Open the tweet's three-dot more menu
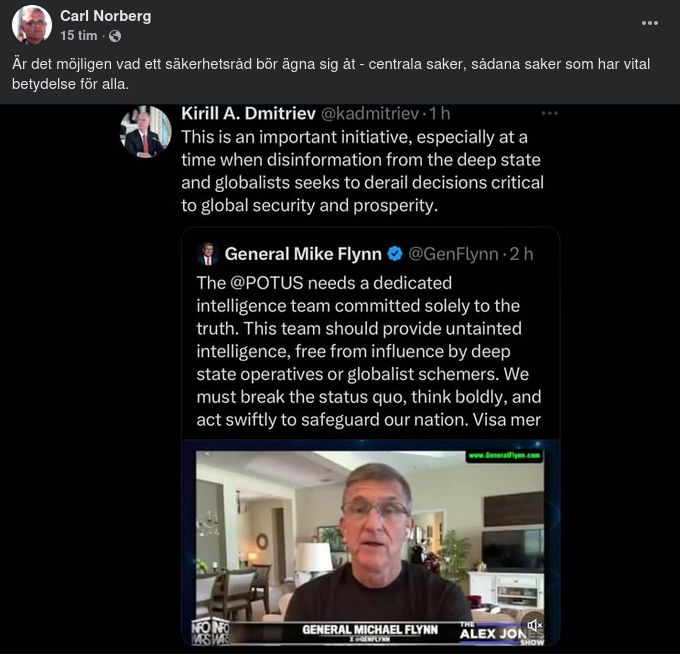The width and height of the screenshot is (680, 654). pyautogui.click(x=549, y=113)
